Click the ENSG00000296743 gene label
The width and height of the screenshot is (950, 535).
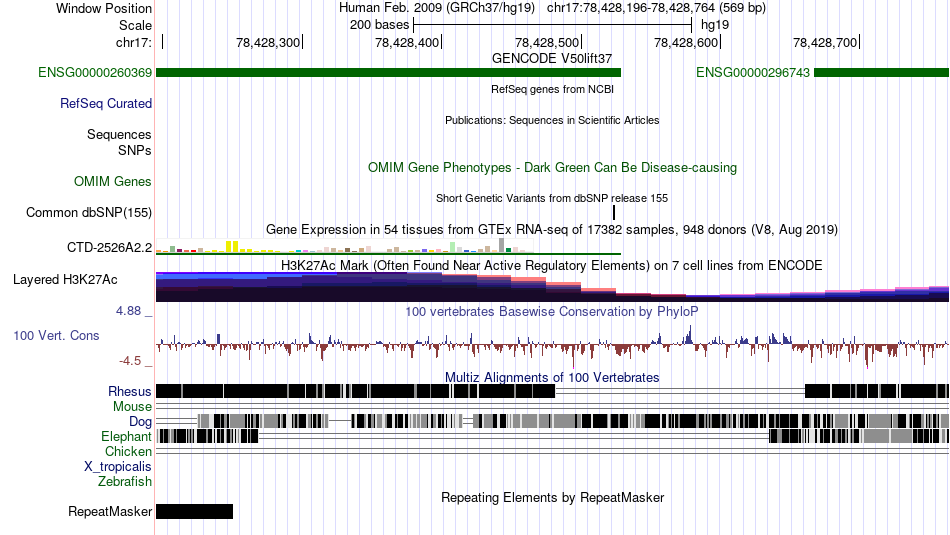(752, 73)
